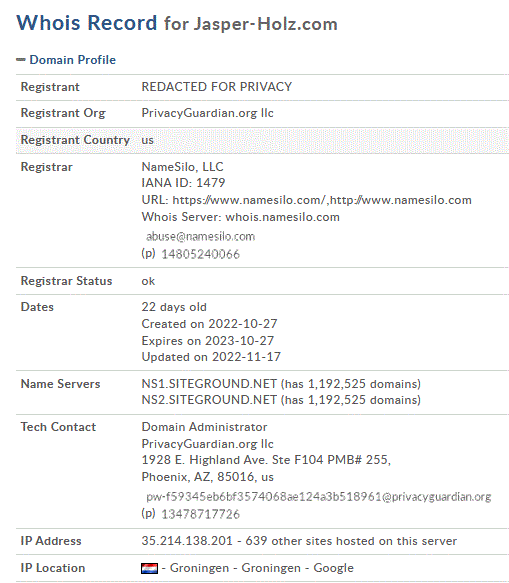The image size is (509, 583).
Task: Click the 14805240066 registrar phone number
Action: pyautogui.click(x=200, y=254)
